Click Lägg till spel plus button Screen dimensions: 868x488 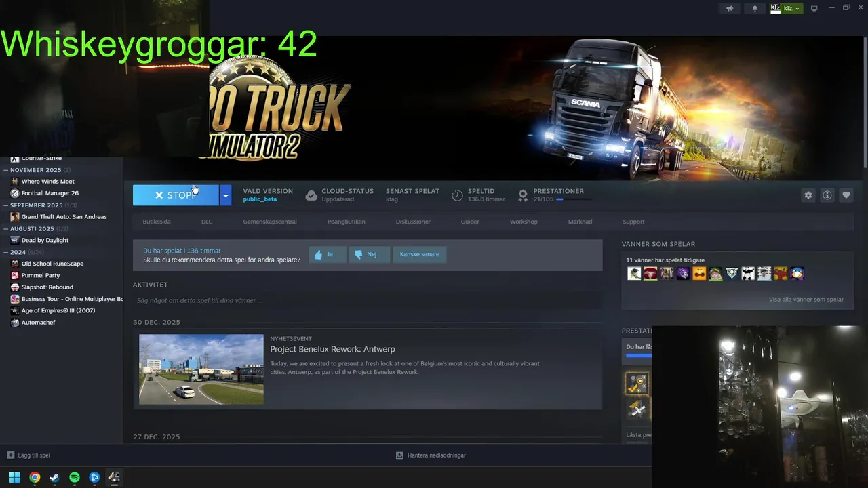(x=28, y=455)
